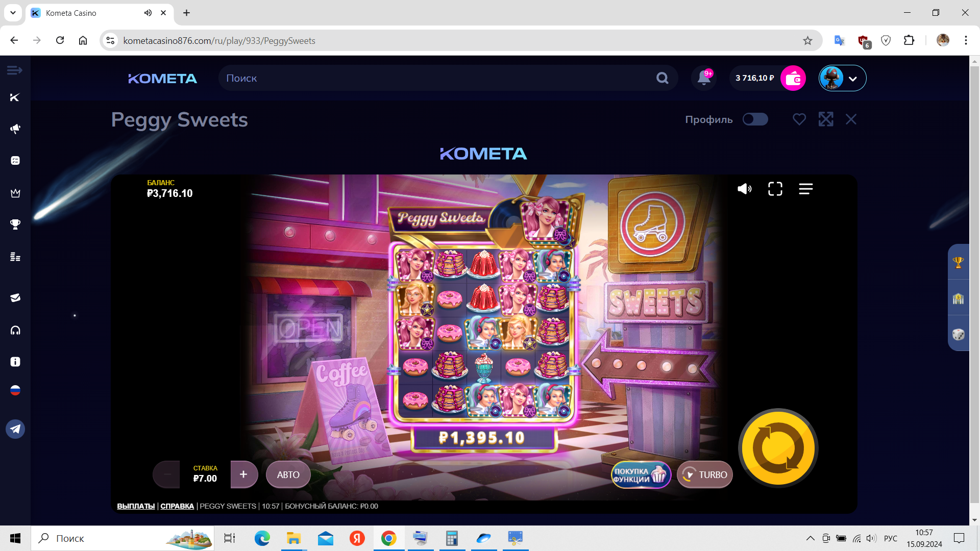The height and width of the screenshot is (551, 980).
Task: Click the trophy icon on right panel
Action: [x=958, y=262]
